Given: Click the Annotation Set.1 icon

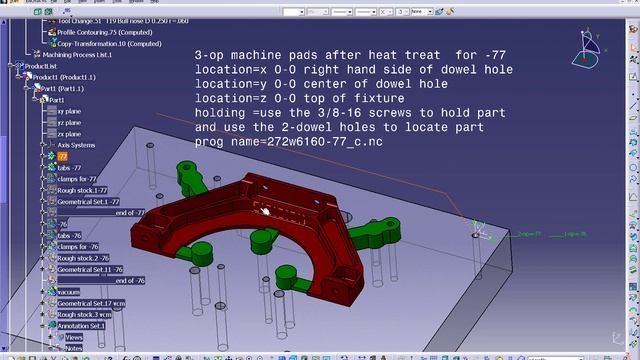Looking at the screenshot, I should 52,326.
